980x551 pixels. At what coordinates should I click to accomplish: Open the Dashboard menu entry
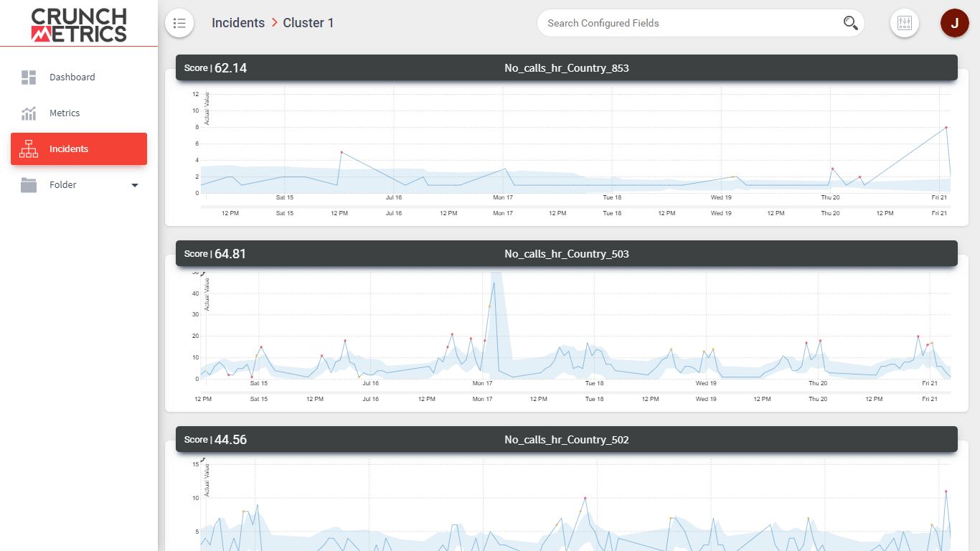pyautogui.click(x=72, y=77)
